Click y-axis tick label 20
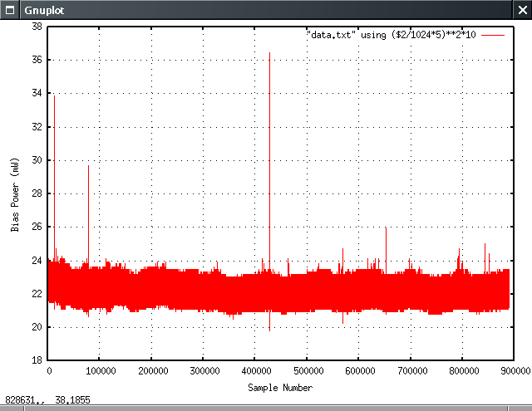Viewport: 532px width, 411px height. tap(37, 327)
